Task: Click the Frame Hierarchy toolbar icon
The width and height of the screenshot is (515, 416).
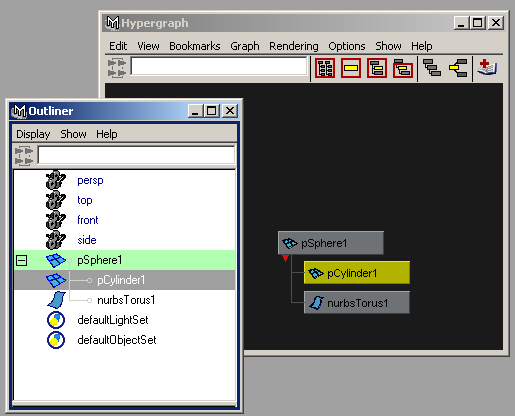Action: click(x=377, y=68)
